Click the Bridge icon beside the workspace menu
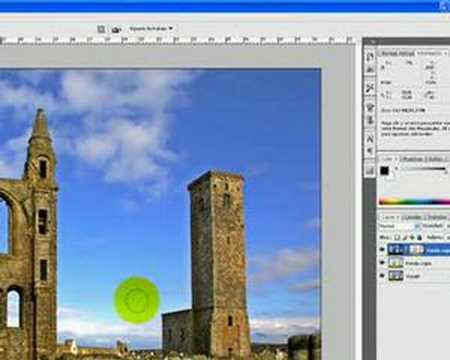450x360 pixels. pos(101,29)
